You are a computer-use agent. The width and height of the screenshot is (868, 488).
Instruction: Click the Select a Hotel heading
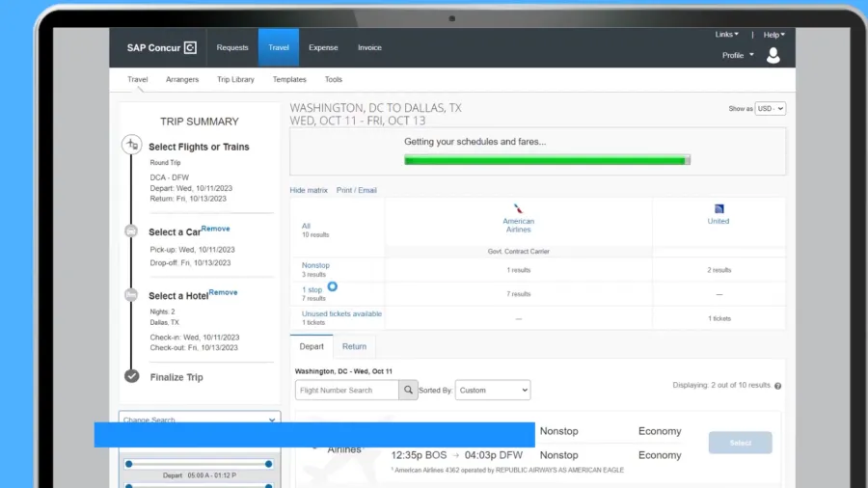pos(178,295)
